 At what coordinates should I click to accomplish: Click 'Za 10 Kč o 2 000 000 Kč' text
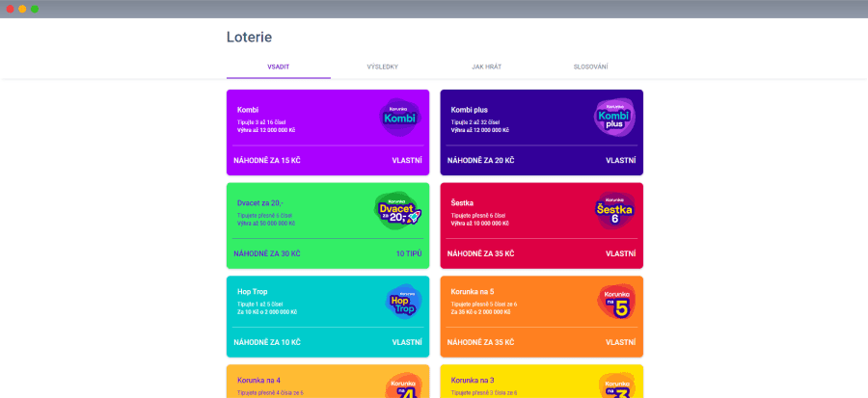point(267,312)
